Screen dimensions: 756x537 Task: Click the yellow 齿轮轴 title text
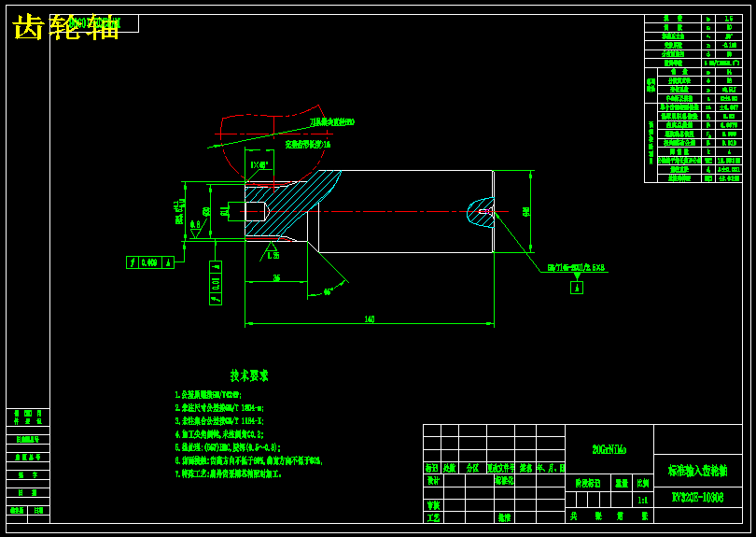point(65,27)
